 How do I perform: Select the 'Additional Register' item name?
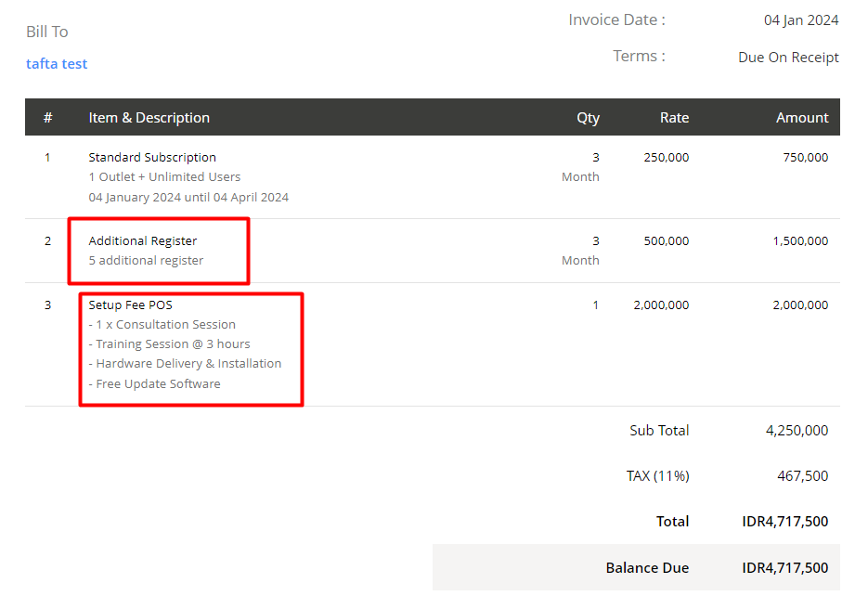[x=143, y=241]
